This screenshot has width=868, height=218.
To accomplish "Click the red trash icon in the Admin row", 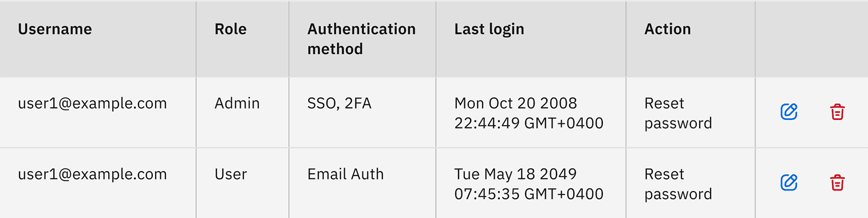I will tap(838, 112).
